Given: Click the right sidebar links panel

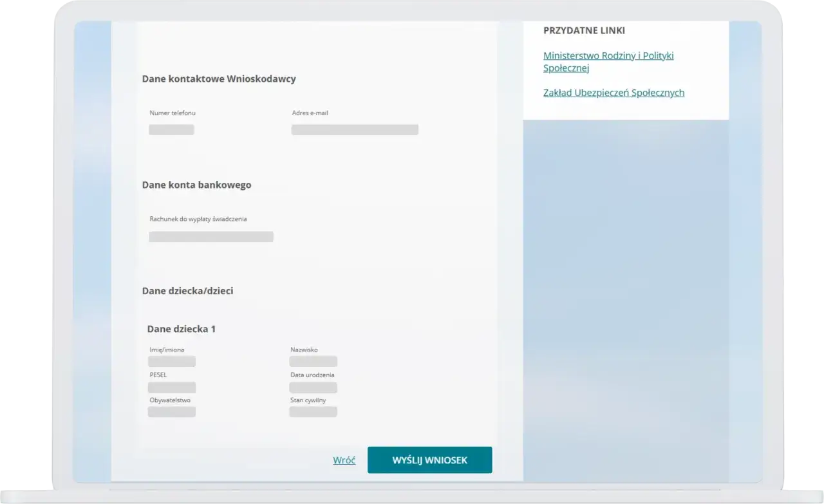Looking at the screenshot, I should pos(625,71).
